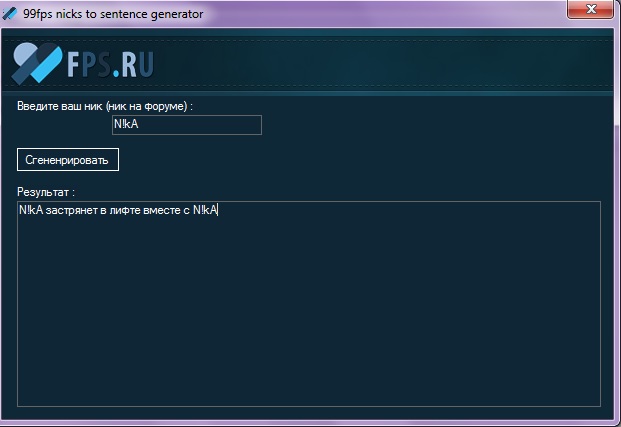Close the 99fps nicks generator window
This screenshot has width=621, height=427.
click(x=590, y=9)
